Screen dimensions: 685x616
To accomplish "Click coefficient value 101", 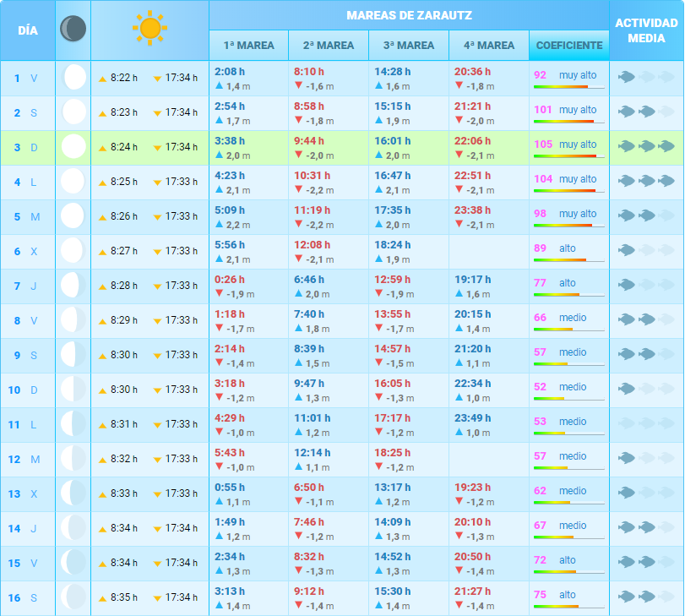I will coord(543,110).
